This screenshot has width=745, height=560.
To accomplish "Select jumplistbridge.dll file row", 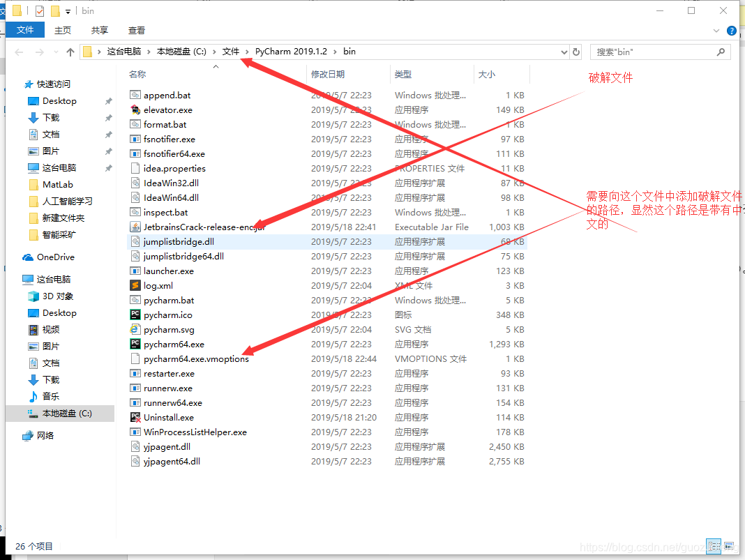I will click(x=327, y=241).
